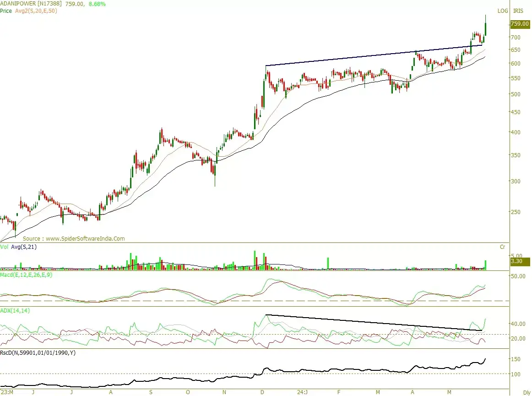Select the 600 price axis label
Image resolution: width=532 pixels, height=396 pixels.
click(x=516, y=64)
